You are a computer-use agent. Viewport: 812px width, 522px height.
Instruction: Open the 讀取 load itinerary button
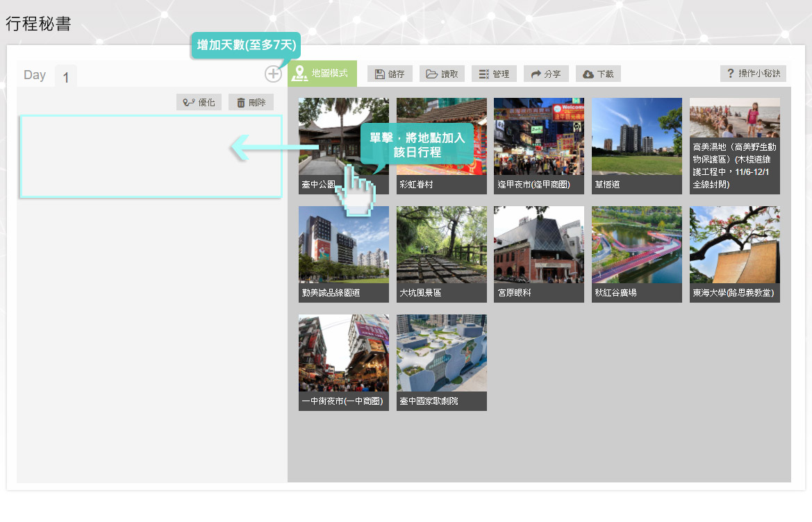click(x=442, y=74)
